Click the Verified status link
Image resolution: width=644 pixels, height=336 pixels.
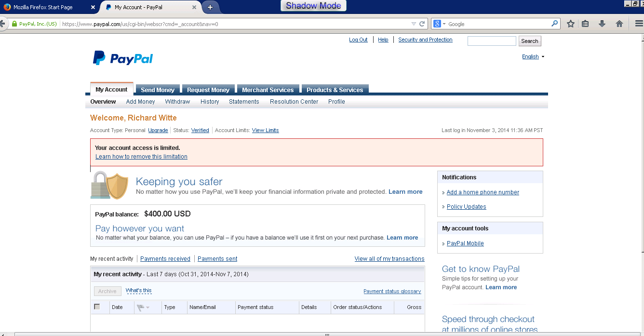click(200, 130)
